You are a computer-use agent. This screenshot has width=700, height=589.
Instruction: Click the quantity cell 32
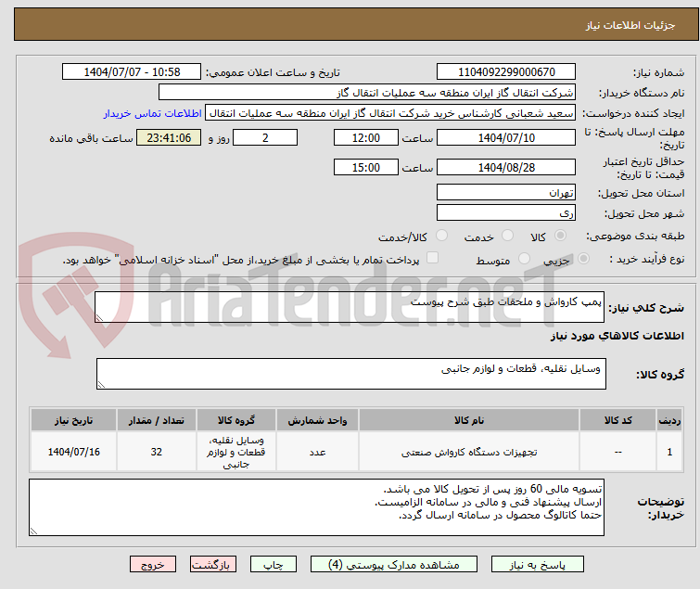coord(157,452)
